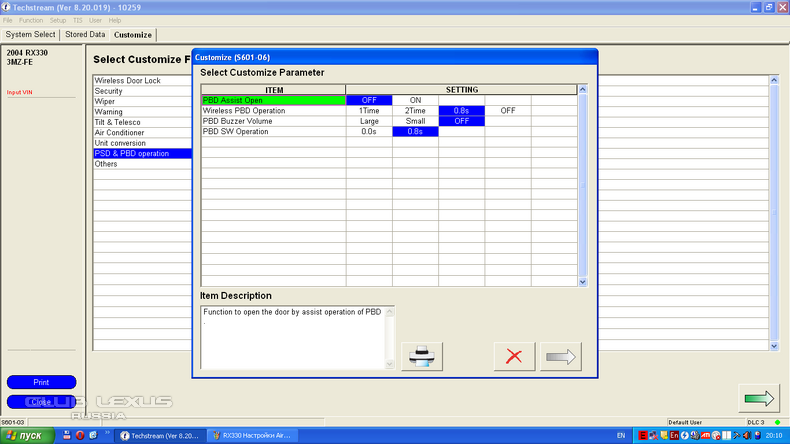The image size is (790, 444).
Task: Select Wireless Door Lock in function list
Action: coord(143,81)
